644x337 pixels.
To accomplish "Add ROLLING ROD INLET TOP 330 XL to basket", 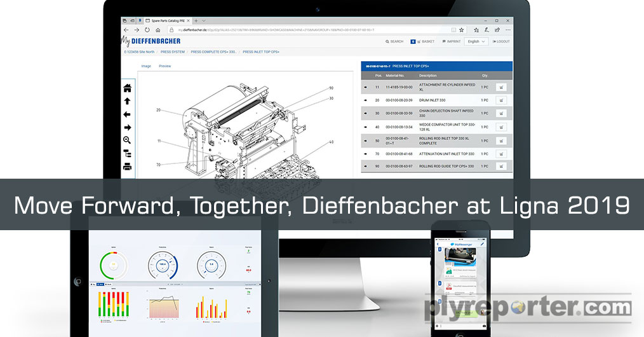I will click(x=501, y=141).
